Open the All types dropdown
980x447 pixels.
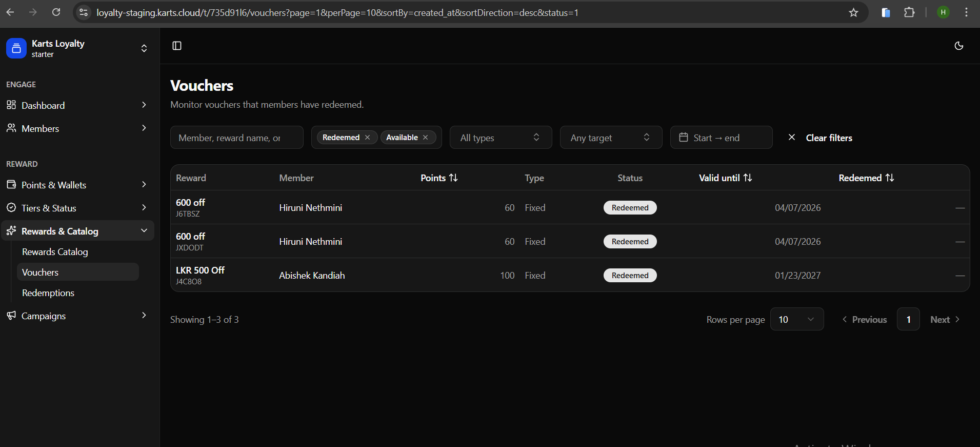click(x=501, y=138)
